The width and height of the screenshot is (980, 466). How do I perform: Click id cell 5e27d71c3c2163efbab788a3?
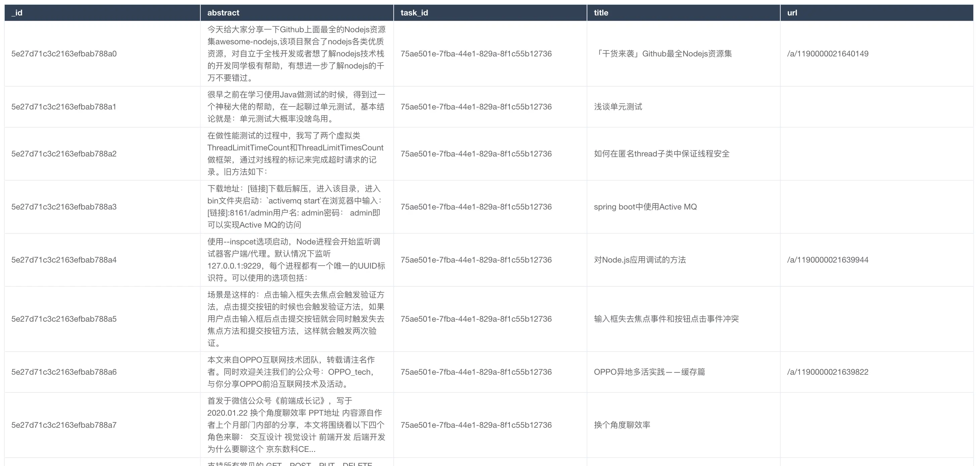click(64, 207)
